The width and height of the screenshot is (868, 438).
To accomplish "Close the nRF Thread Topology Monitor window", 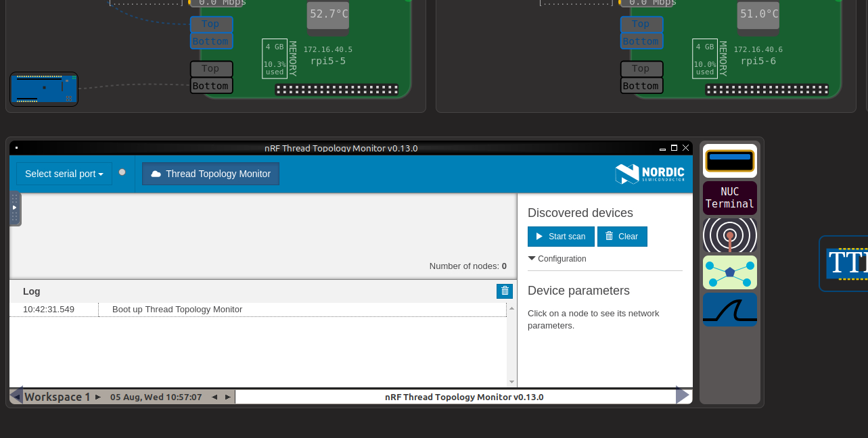I will tap(686, 148).
